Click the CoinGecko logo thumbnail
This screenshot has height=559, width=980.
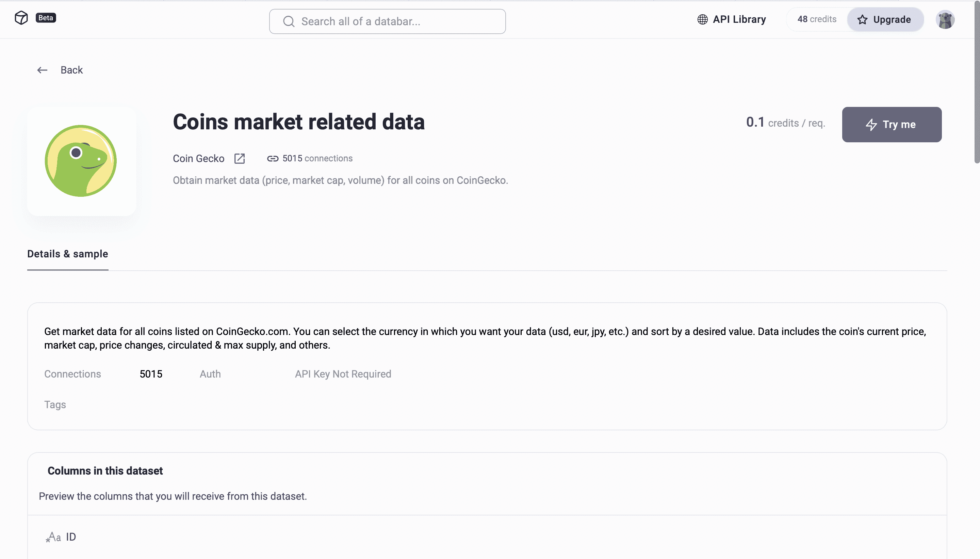[81, 161]
